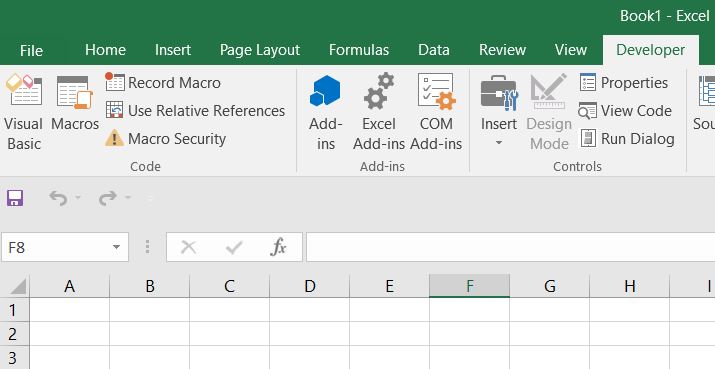
Task: Click the formula bar Cancel X
Action: coord(188,247)
